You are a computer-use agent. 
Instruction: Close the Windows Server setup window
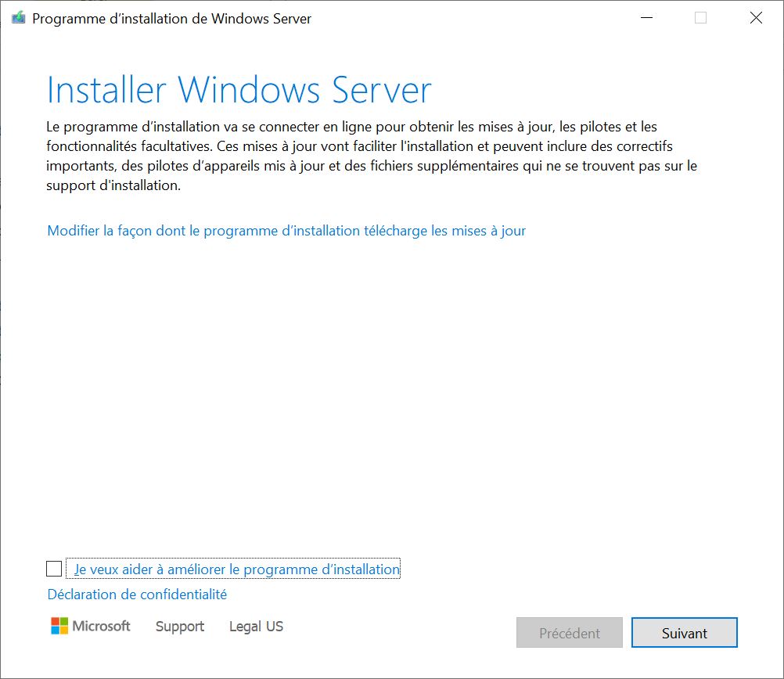click(x=756, y=18)
